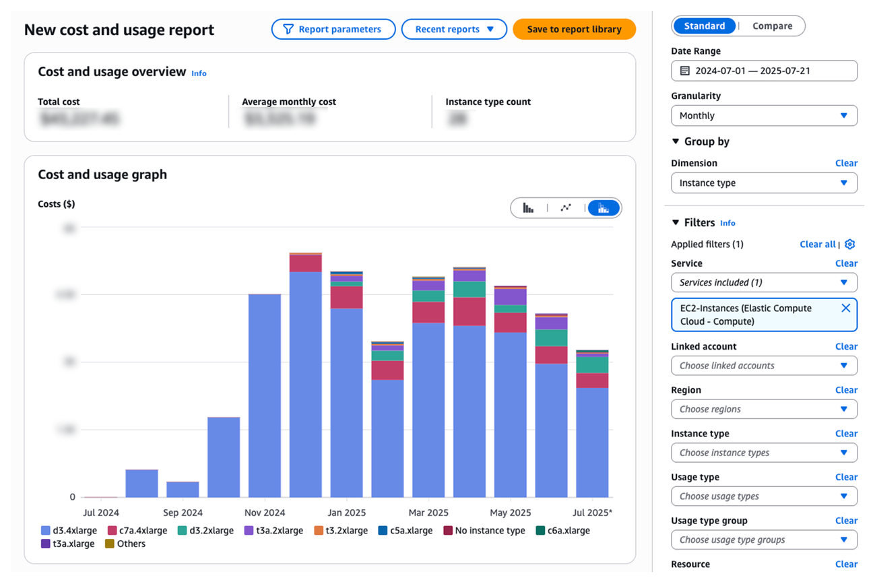Click the t3.2xlarge legend swatch
This screenshot has height=588, width=873.
point(318,531)
